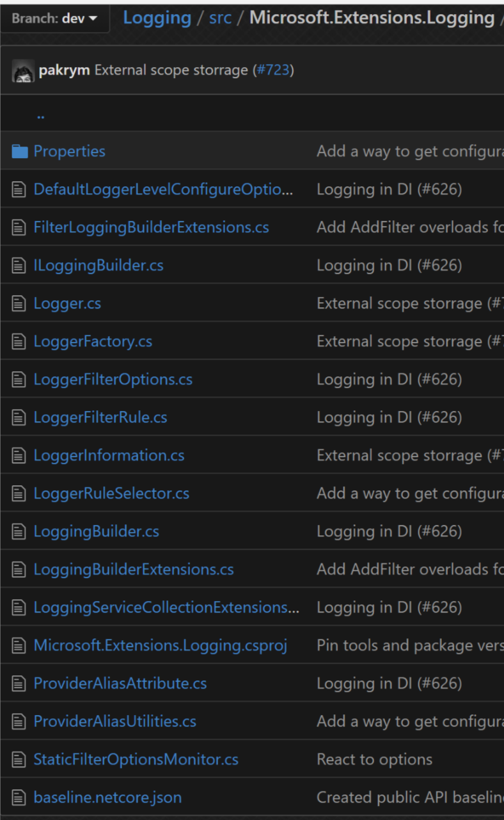Open 'Logging in DI (#626)' commit for LoggerFilterOptions.cs
This screenshot has width=504, height=820.
tap(389, 380)
